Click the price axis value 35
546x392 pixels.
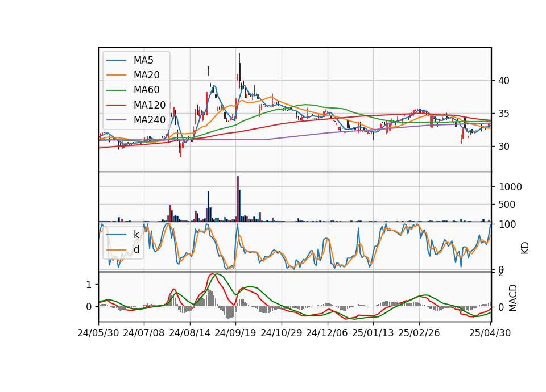click(504, 114)
